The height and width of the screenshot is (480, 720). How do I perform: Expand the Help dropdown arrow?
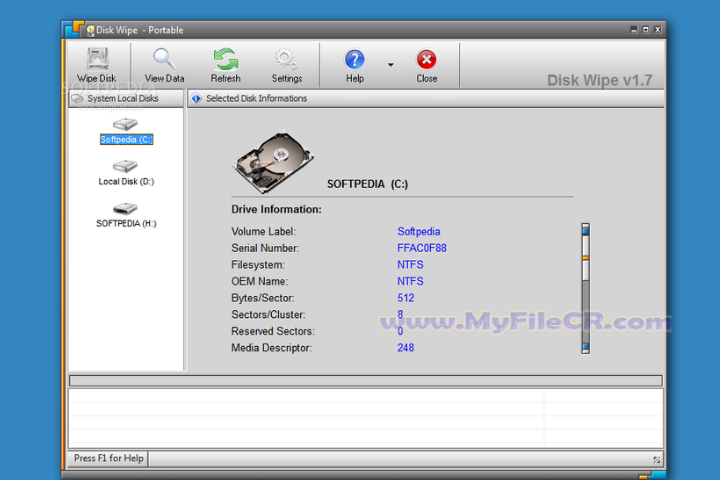pyautogui.click(x=390, y=65)
